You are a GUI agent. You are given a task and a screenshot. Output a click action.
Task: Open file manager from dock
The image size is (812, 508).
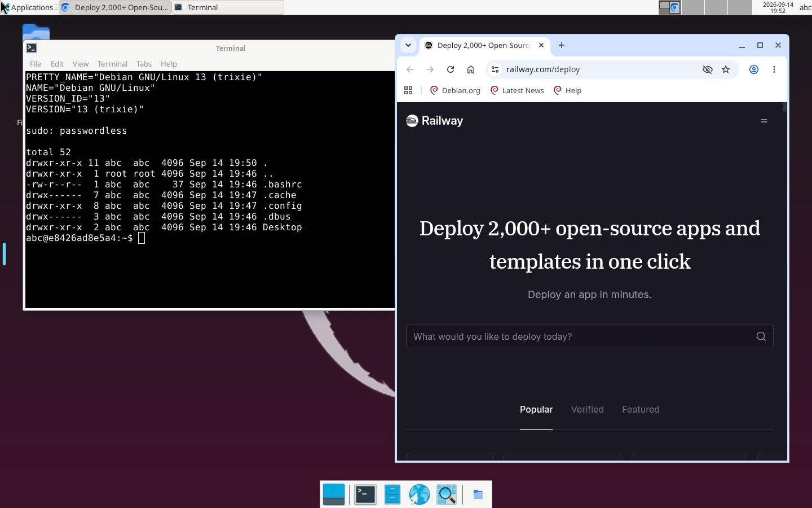tap(392, 494)
